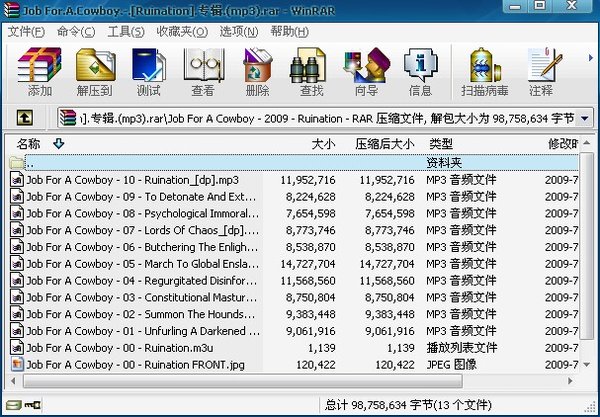Viewport: 600px width, 417px height.
Task: Open the 选项(N) menu
Action: [x=239, y=32]
